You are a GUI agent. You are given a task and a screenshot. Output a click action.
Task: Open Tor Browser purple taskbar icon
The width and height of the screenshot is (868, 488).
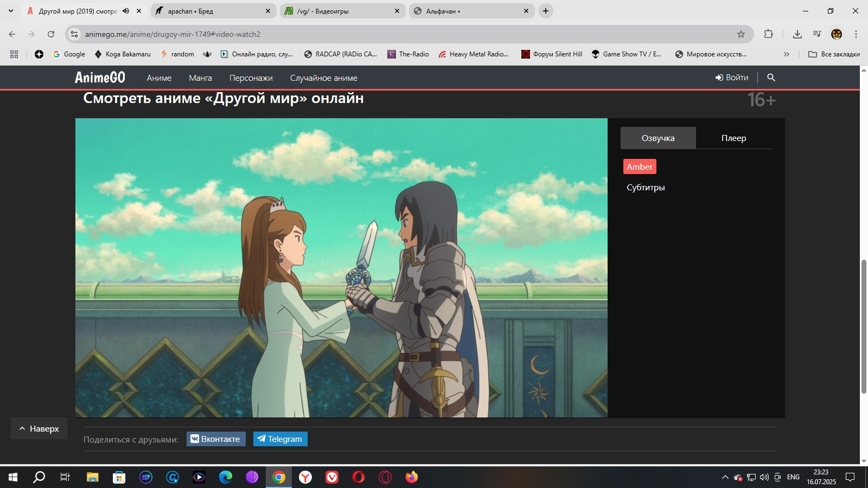252,477
